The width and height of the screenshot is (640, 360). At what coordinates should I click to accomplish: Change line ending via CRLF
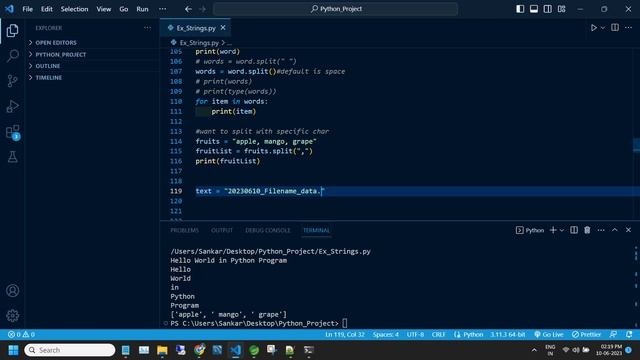point(438,334)
